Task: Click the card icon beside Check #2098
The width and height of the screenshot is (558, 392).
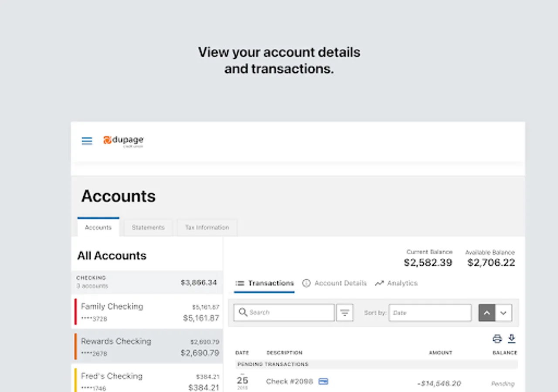Action: tap(323, 381)
